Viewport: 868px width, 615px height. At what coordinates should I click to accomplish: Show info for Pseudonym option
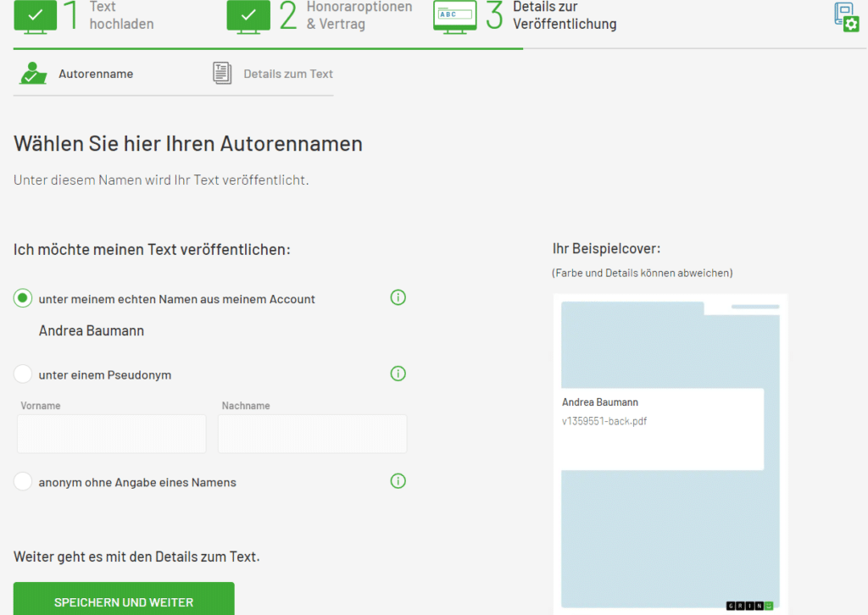[398, 374]
